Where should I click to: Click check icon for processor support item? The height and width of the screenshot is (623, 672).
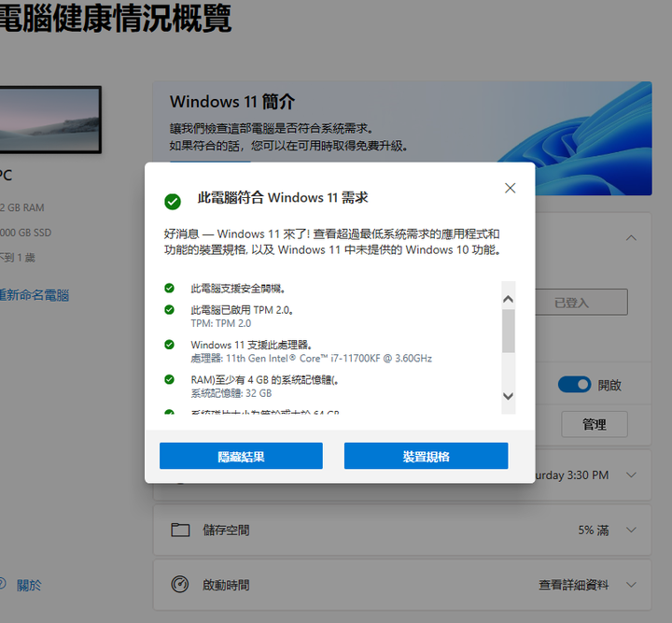(169, 345)
